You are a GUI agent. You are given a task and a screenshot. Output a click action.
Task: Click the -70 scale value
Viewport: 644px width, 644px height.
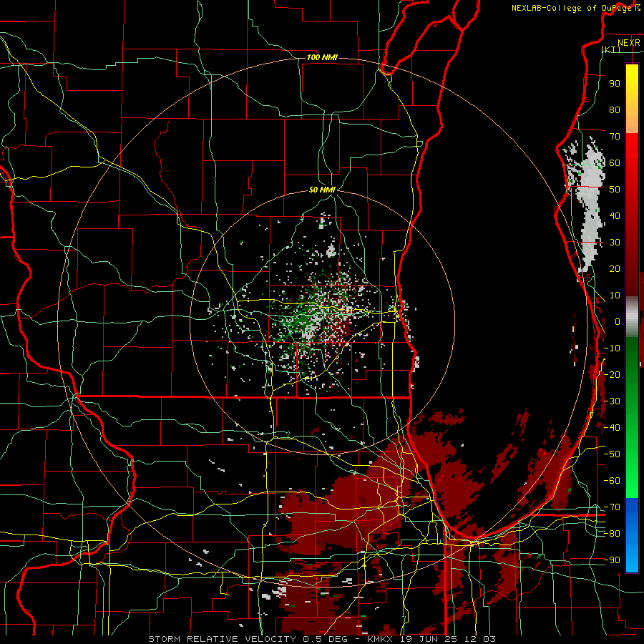[612, 507]
